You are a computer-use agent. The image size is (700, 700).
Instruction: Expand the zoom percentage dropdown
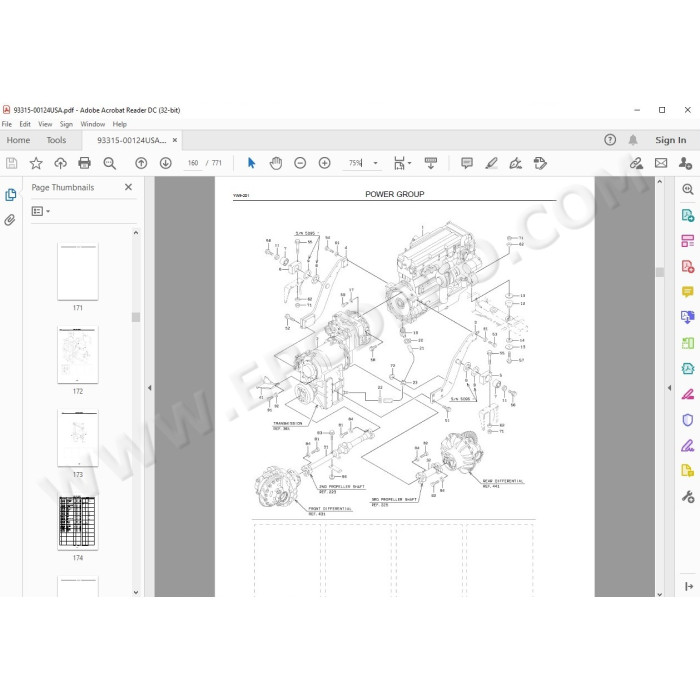[375, 163]
